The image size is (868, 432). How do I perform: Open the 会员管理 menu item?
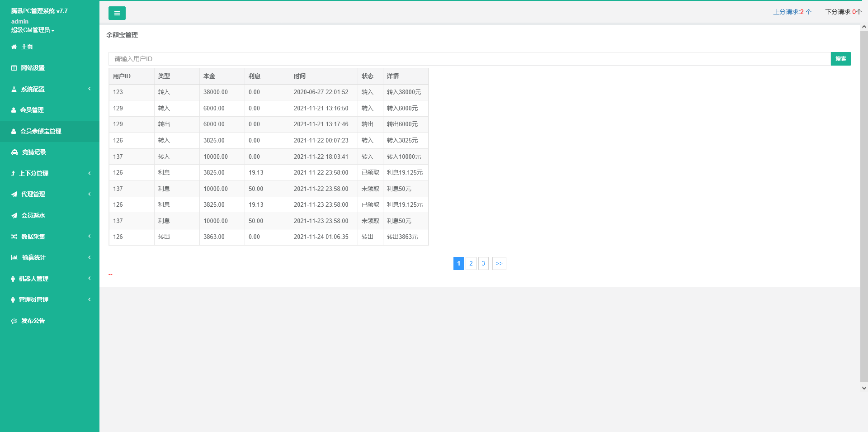pos(50,110)
